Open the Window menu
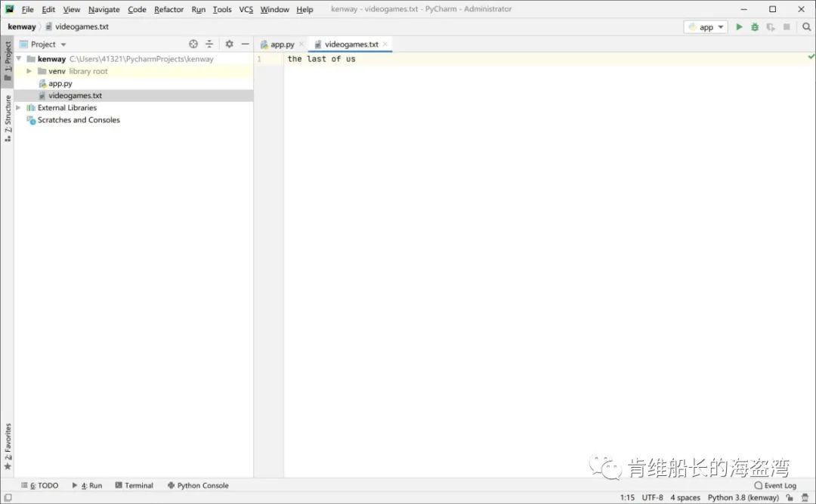 point(275,9)
